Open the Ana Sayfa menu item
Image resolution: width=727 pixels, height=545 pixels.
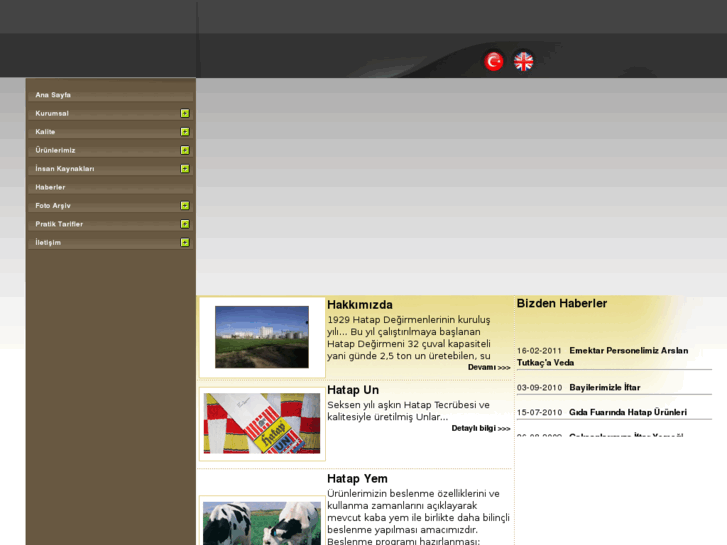pos(110,95)
